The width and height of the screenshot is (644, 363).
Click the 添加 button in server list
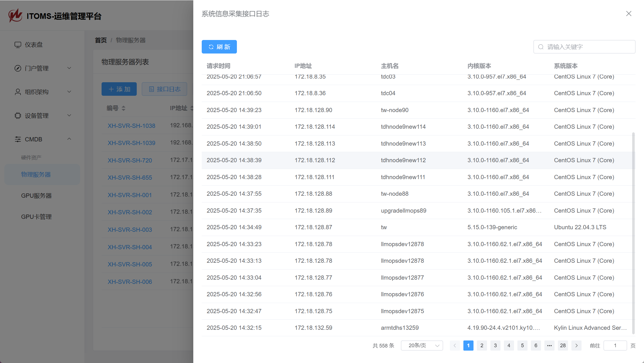click(x=119, y=89)
